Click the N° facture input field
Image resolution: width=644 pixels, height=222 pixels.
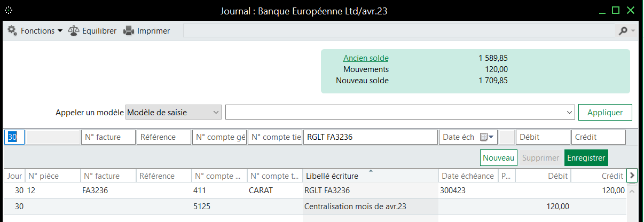(108, 137)
